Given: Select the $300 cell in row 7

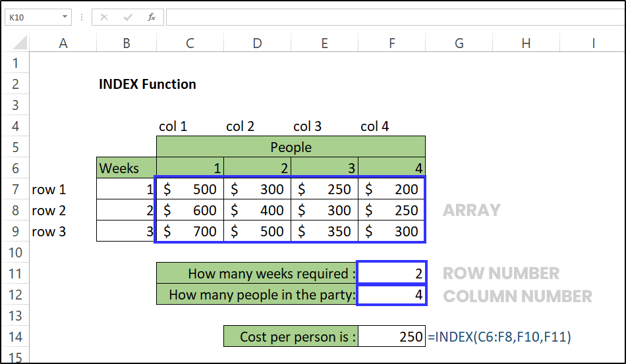Looking at the screenshot, I should [x=257, y=189].
